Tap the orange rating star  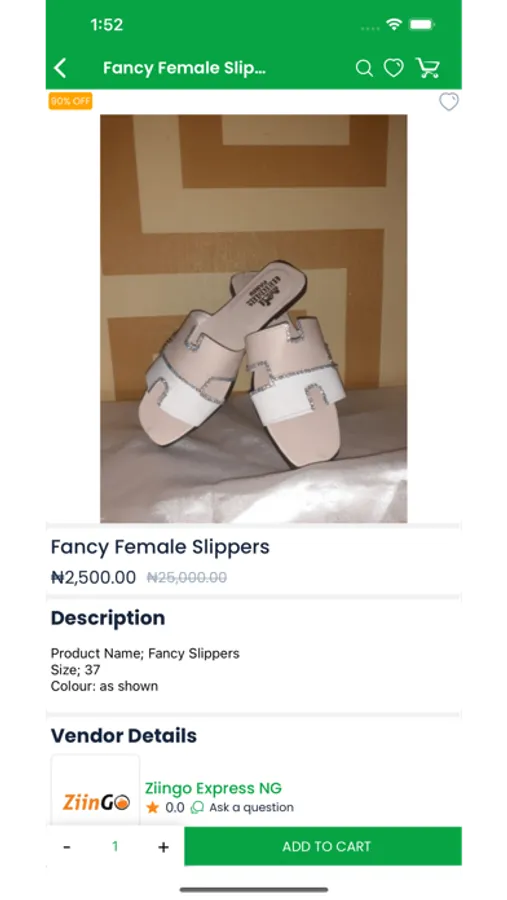coord(152,808)
